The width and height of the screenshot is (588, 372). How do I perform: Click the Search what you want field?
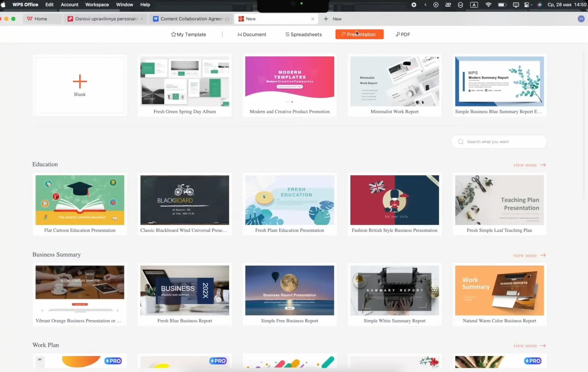(498, 142)
